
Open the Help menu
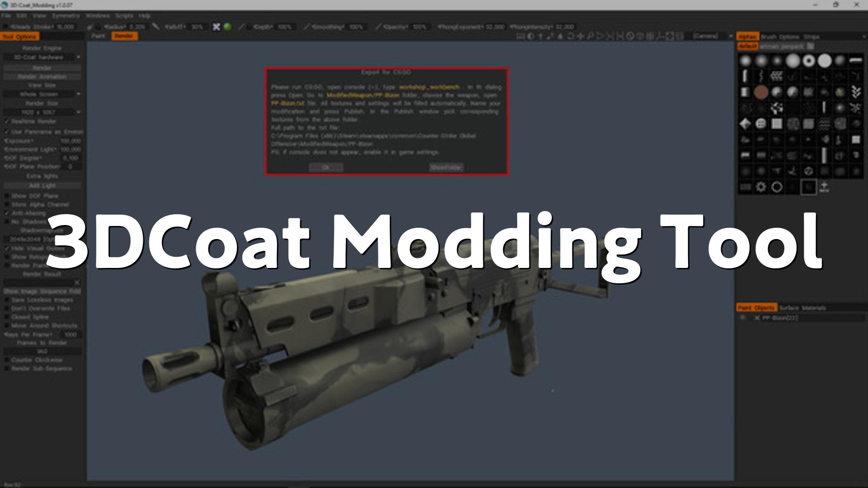(x=144, y=16)
